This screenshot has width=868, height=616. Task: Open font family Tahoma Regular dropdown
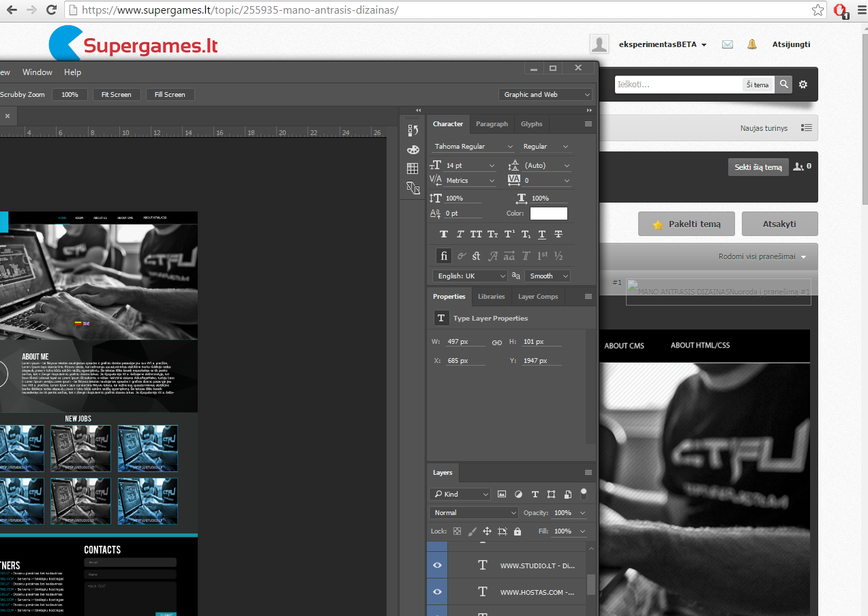473,147
